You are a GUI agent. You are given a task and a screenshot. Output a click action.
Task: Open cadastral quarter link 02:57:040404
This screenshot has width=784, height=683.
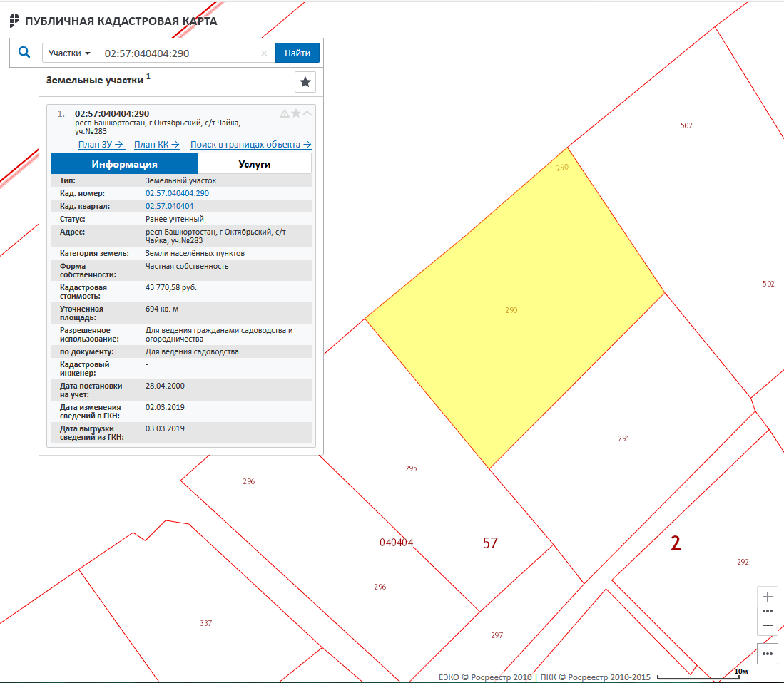click(169, 206)
